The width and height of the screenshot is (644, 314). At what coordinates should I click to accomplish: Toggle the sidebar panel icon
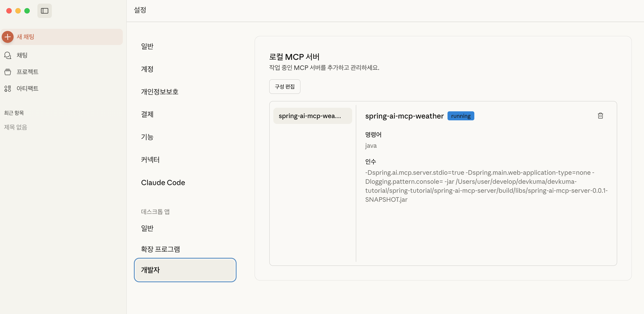pyautogui.click(x=44, y=11)
